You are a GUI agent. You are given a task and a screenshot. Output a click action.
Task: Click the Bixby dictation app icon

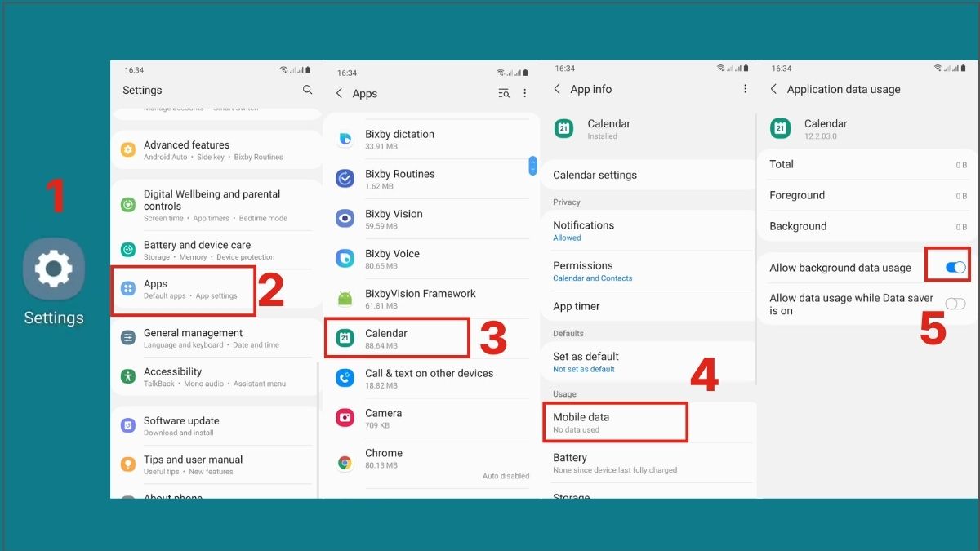coord(345,139)
